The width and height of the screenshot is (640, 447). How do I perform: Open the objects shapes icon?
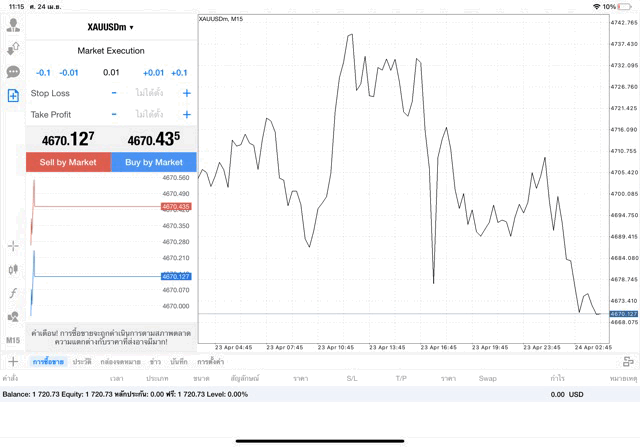[13, 316]
